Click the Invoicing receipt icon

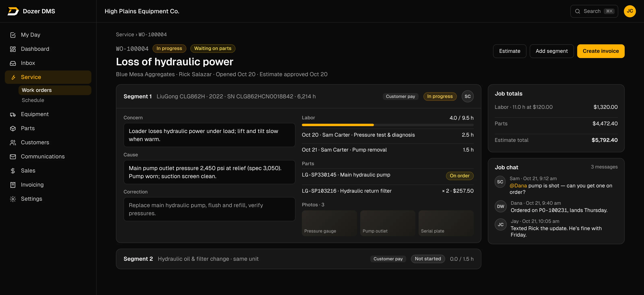pos(13,185)
